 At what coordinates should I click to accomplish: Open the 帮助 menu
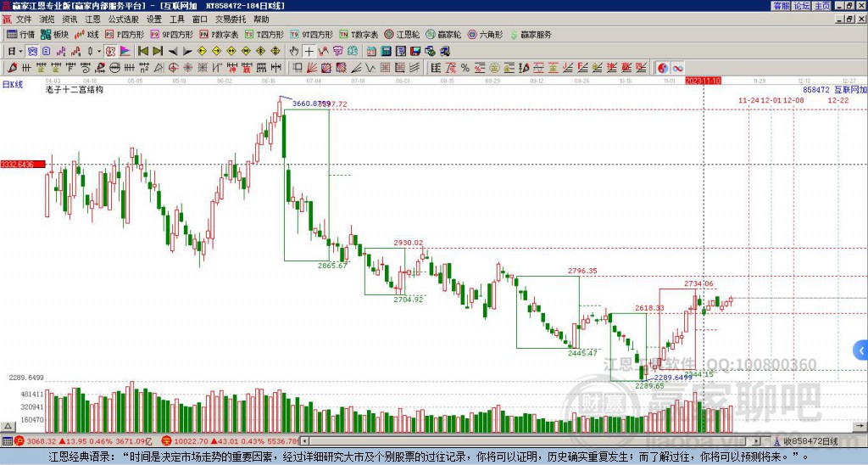tap(261, 20)
